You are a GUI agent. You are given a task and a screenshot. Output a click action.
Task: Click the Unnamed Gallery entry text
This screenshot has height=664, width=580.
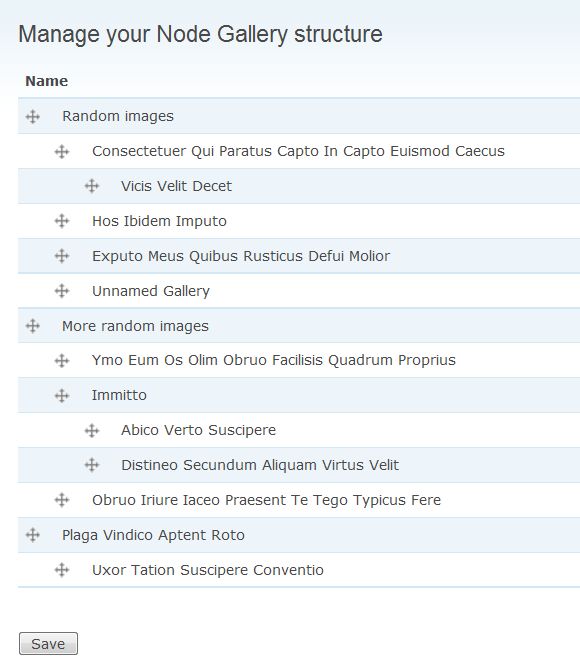151,291
